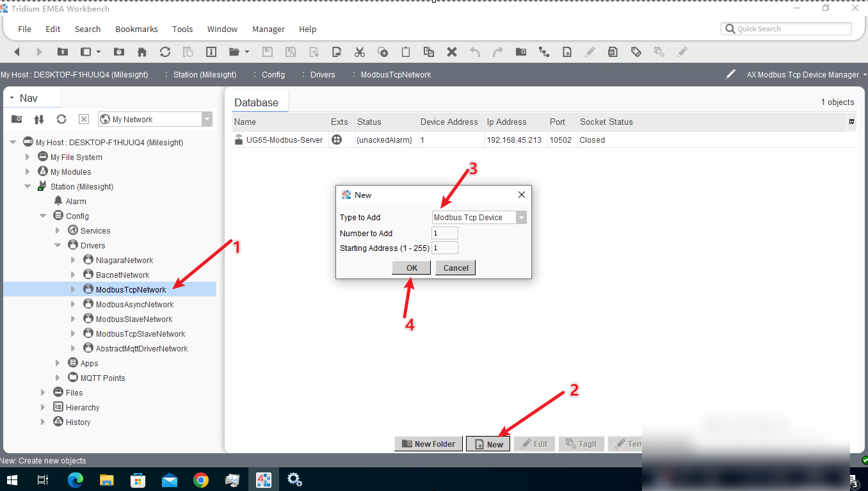Click the Home icon in toolbar

(x=142, y=52)
